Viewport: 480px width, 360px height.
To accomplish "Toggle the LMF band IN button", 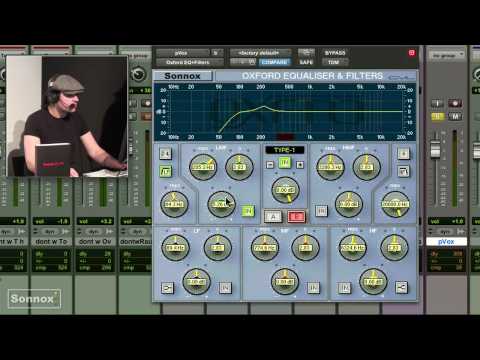I will [248, 211].
